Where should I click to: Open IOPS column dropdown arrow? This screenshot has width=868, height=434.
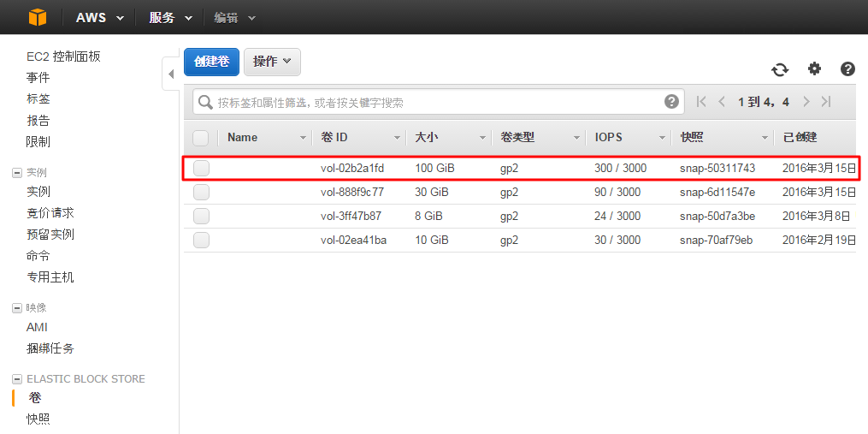[662, 138]
